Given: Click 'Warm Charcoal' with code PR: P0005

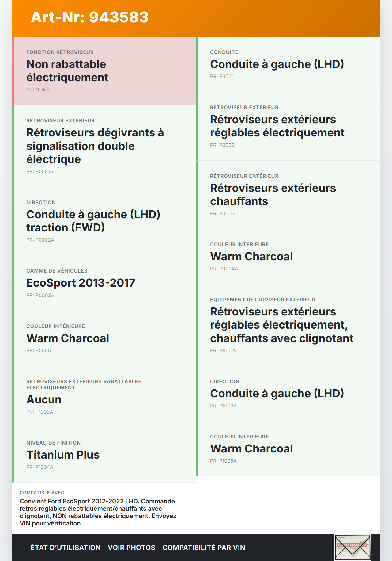Looking at the screenshot, I should 68,338.
